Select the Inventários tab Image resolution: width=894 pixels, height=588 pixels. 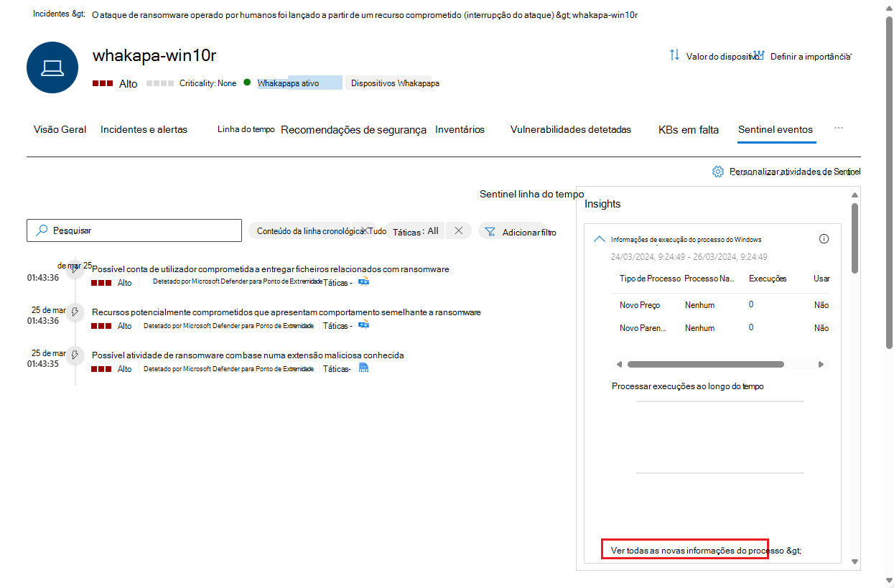click(x=460, y=130)
